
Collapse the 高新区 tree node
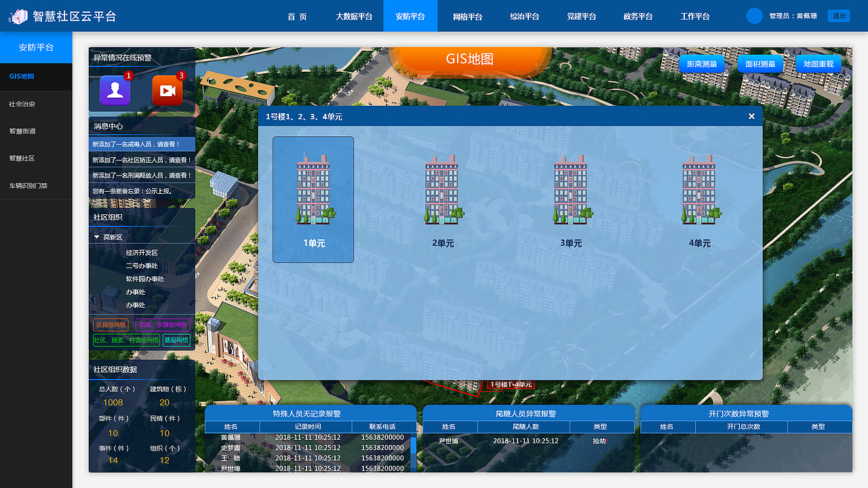[x=97, y=237]
